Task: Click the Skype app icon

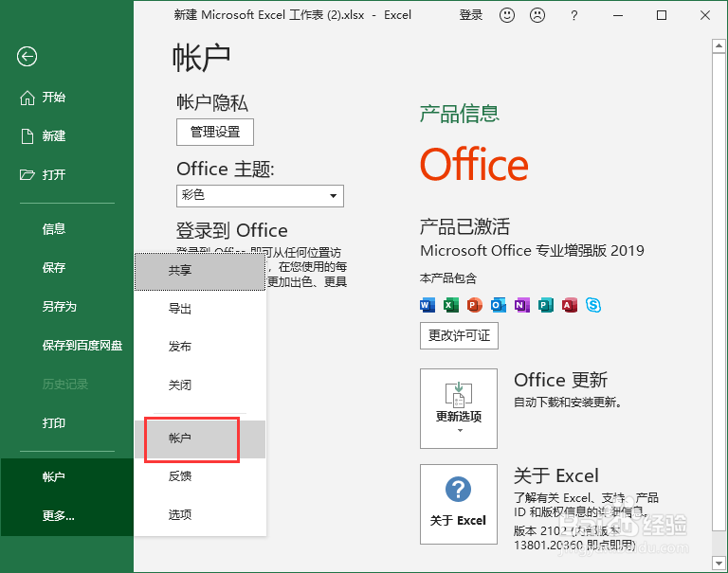Action: tap(593, 305)
